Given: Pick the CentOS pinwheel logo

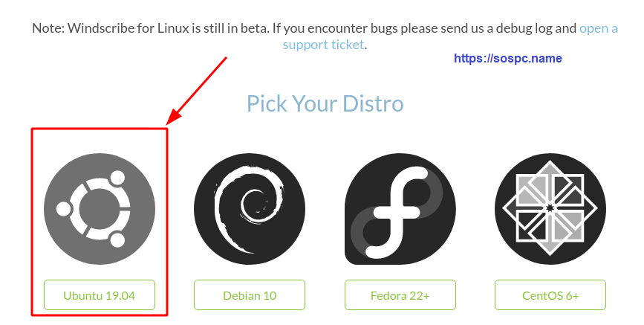Looking at the screenshot, I should pos(550,208).
